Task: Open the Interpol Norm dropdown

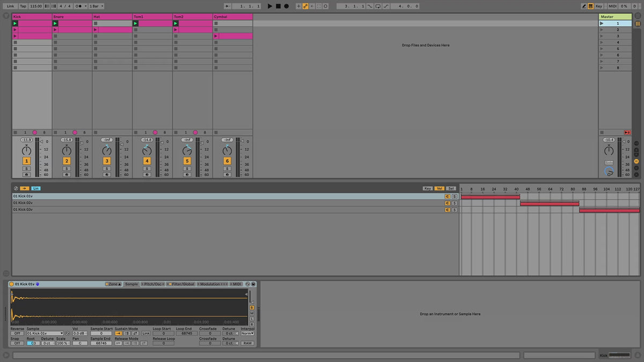Action: point(247,334)
